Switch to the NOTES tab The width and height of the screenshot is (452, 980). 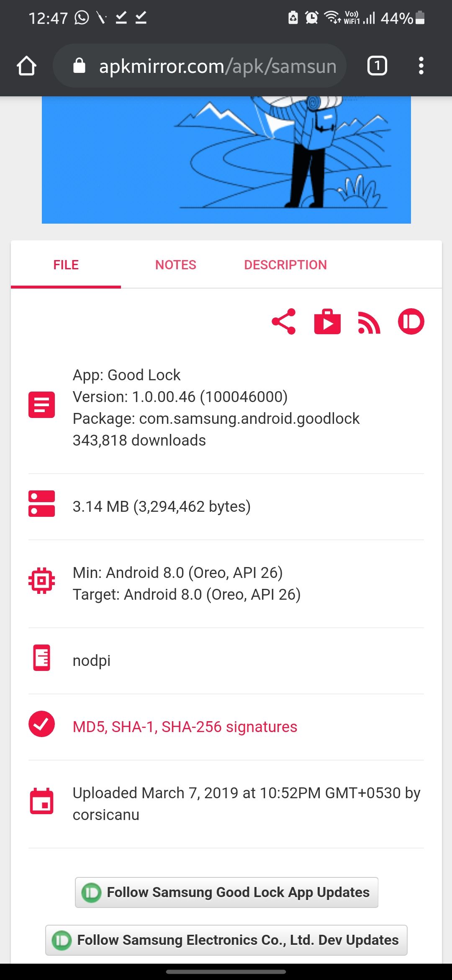175,265
